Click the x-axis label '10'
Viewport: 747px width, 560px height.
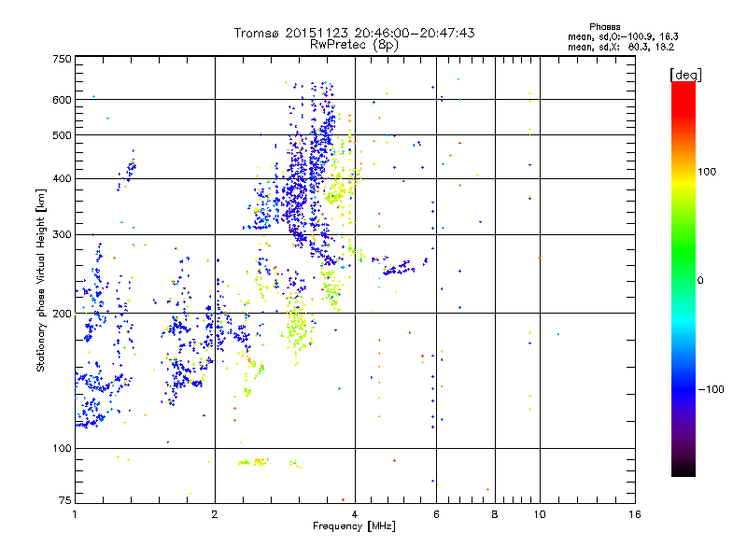[x=540, y=514]
